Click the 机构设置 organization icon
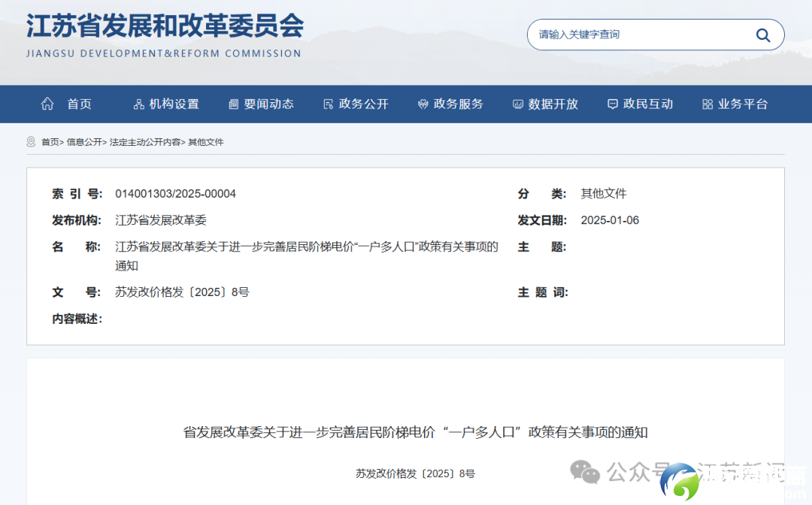The image size is (812, 505). click(139, 104)
